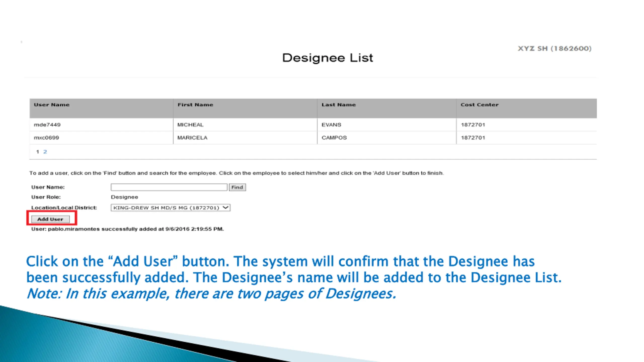Click the pablo.miramontes success message

pyautogui.click(x=128, y=229)
